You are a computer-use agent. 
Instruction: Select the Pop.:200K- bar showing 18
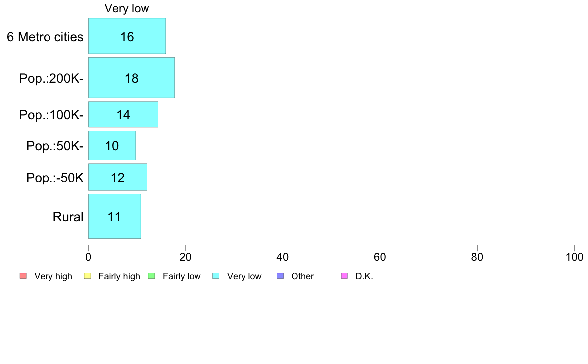pyautogui.click(x=131, y=78)
